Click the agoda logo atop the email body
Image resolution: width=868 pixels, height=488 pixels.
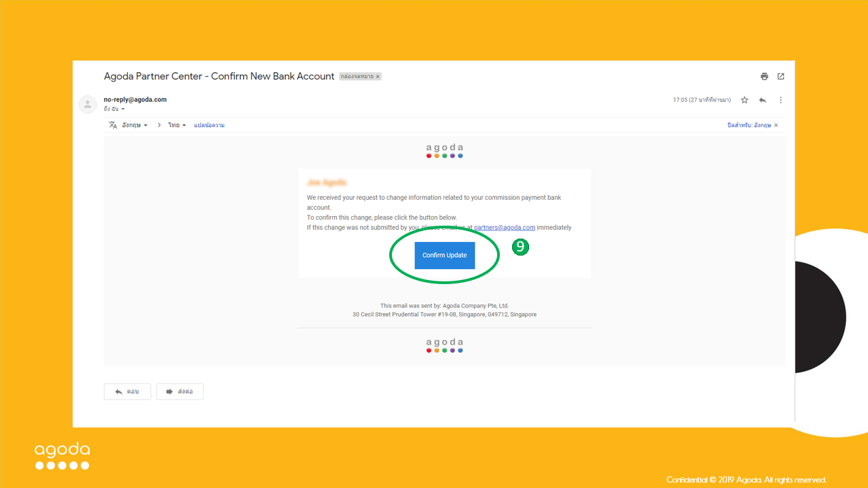coord(445,150)
